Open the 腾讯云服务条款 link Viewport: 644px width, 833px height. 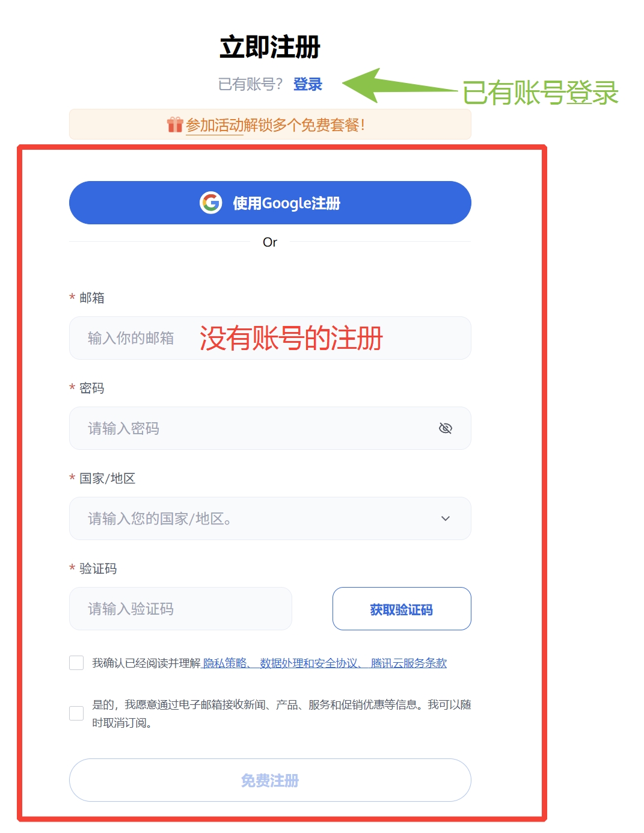pyautogui.click(x=409, y=663)
